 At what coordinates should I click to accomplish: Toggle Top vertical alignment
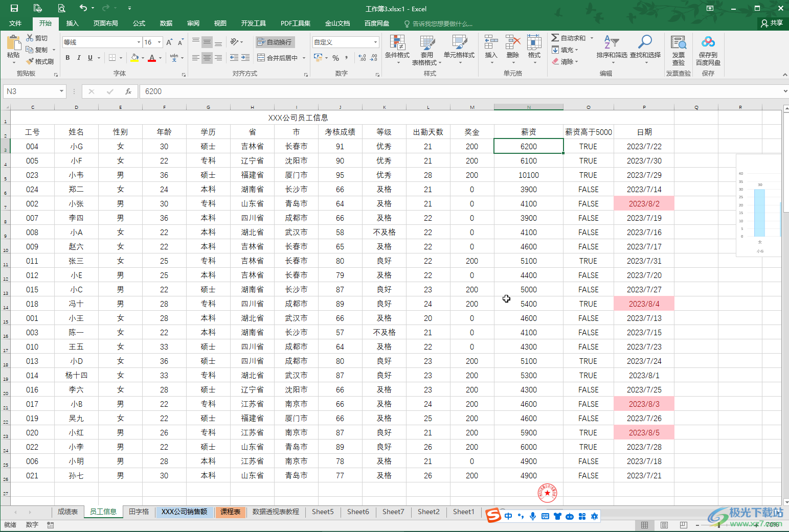click(196, 42)
